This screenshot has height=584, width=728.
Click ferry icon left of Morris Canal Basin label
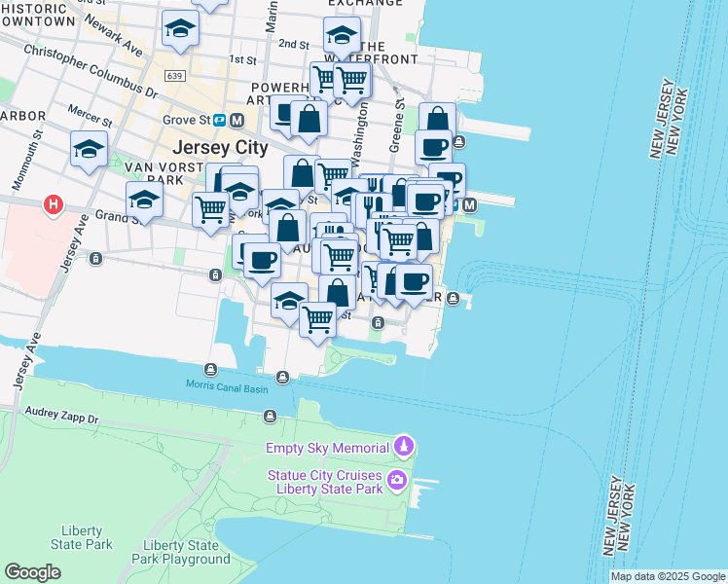coord(211,370)
